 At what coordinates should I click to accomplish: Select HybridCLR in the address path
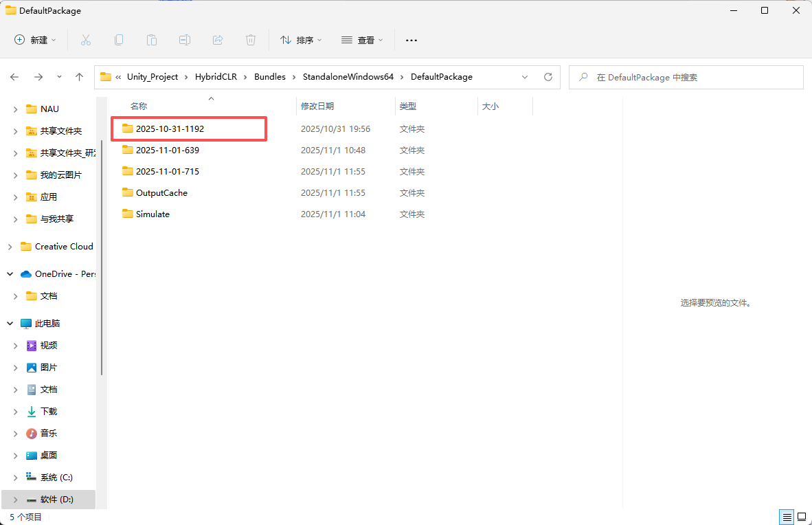216,77
